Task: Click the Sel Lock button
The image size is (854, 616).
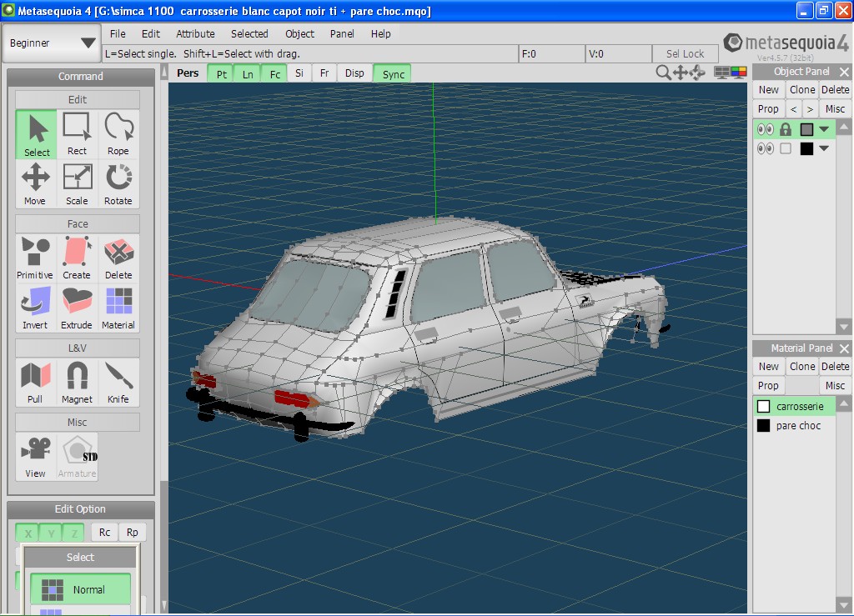Action: pos(686,54)
